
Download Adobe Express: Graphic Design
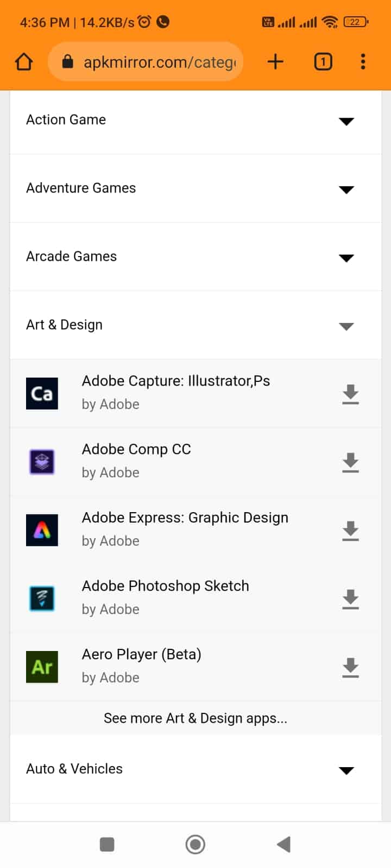coord(350,531)
